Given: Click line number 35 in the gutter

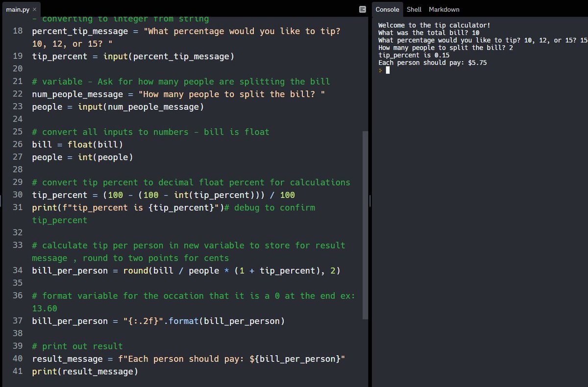Looking at the screenshot, I should [x=18, y=283].
